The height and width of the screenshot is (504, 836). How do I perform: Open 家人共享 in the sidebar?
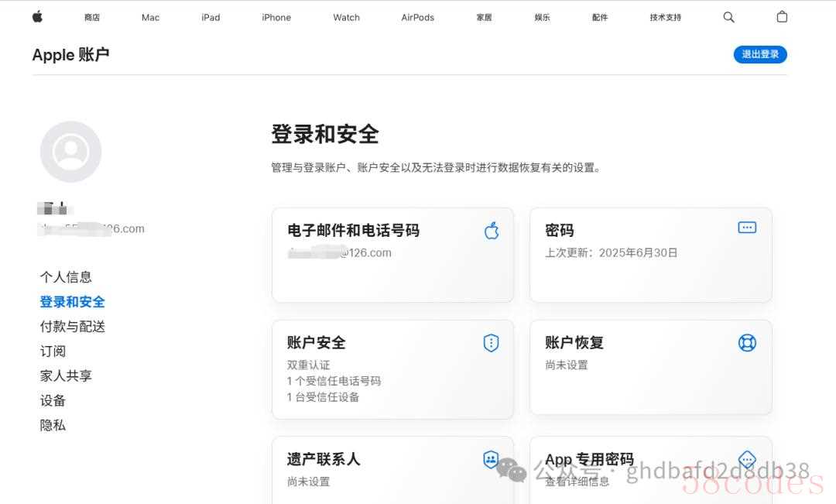pyautogui.click(x=66, y=375)
